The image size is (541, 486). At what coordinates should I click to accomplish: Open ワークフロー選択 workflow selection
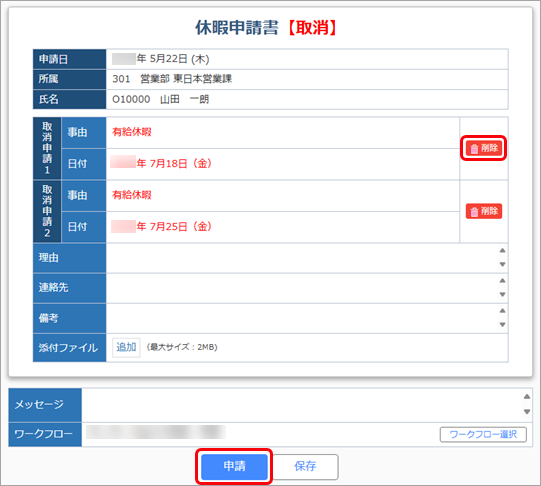483,434
